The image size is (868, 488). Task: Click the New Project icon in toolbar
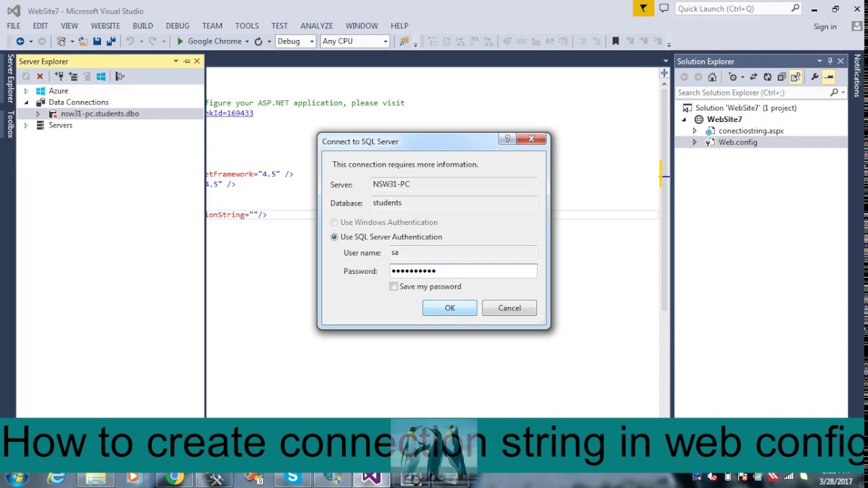[x=61, y=41]
